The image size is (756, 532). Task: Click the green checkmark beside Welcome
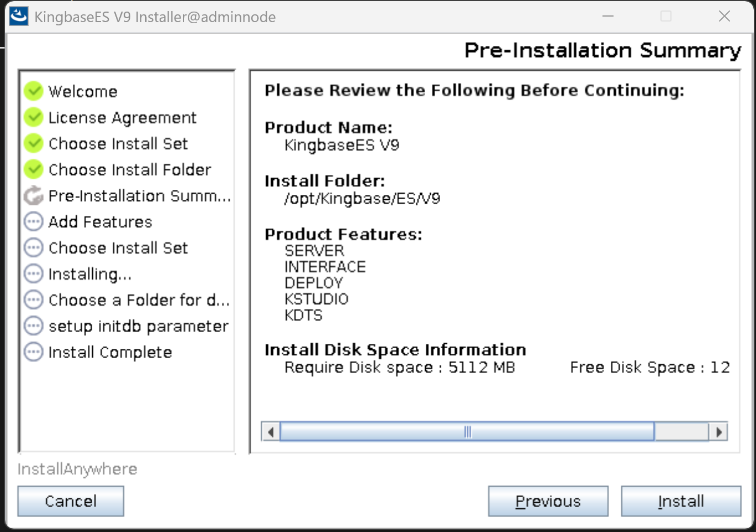(34, 91)
